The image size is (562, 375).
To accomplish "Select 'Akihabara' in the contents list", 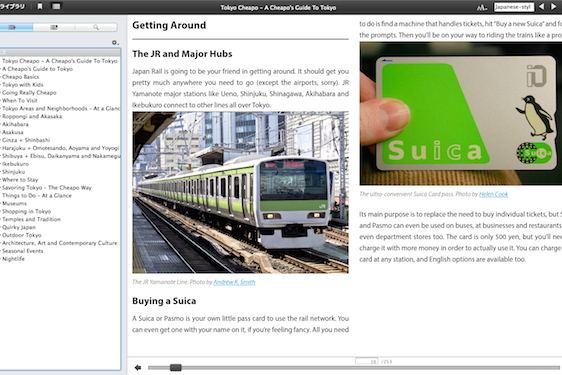I will click(x=15, y=124).
